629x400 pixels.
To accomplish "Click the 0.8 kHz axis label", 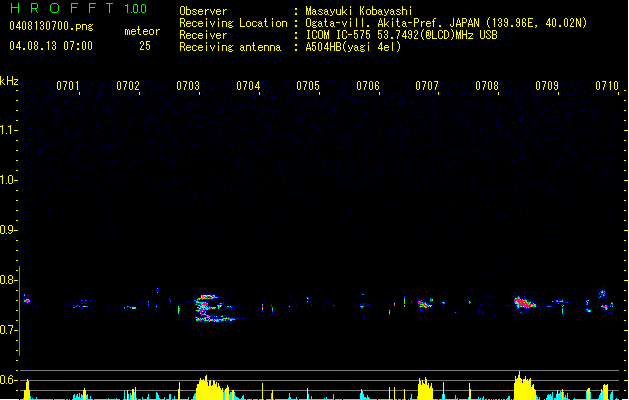I will pos(8,280).
